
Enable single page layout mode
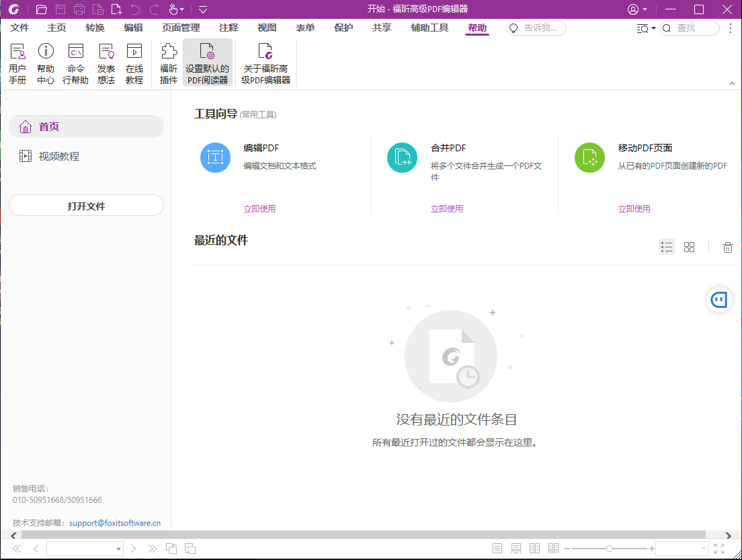pyautogui.click(x=496, y=548)
